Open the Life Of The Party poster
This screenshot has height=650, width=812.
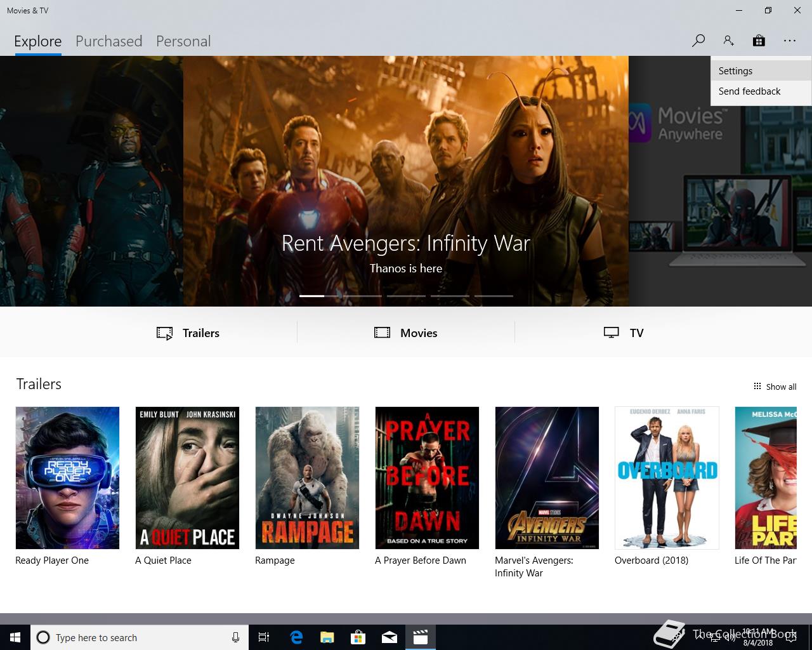[x=766, y=478]
